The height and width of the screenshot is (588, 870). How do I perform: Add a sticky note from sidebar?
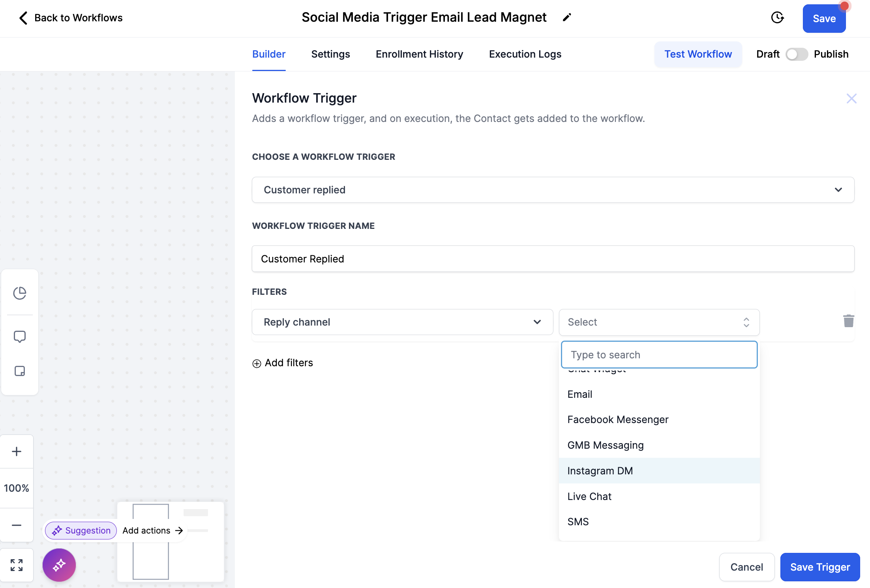point(20,371)
